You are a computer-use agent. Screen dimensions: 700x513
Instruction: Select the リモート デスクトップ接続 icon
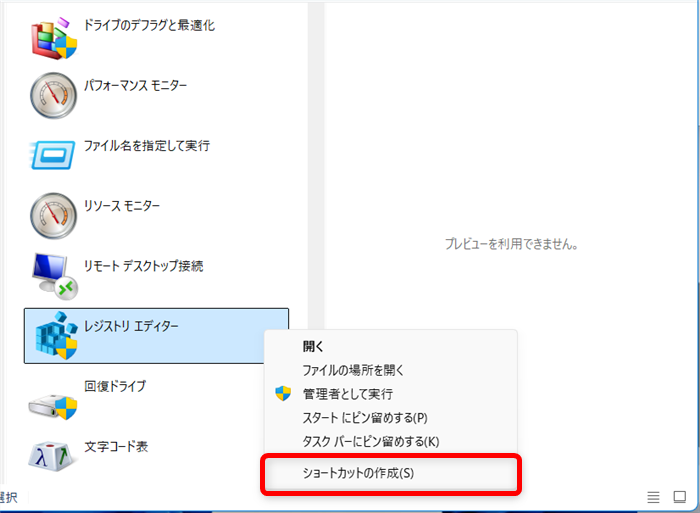tap(55, 276)
